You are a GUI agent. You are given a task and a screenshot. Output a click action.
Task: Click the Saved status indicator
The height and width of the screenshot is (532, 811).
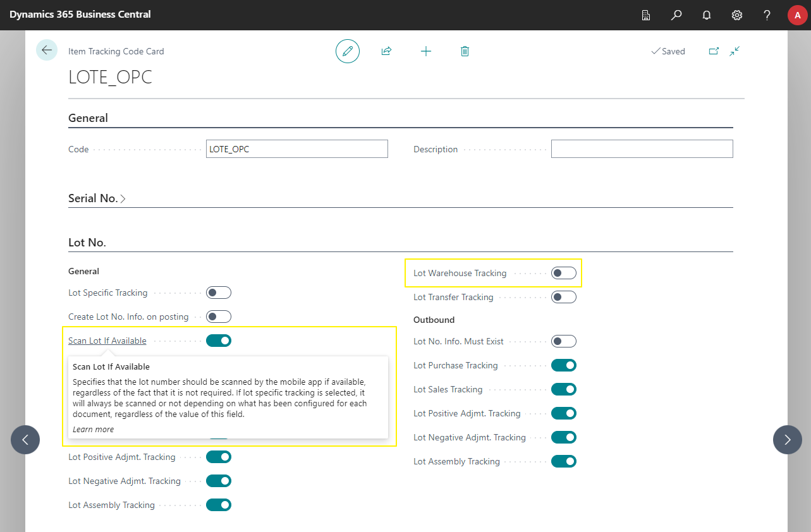coord(668,51)
